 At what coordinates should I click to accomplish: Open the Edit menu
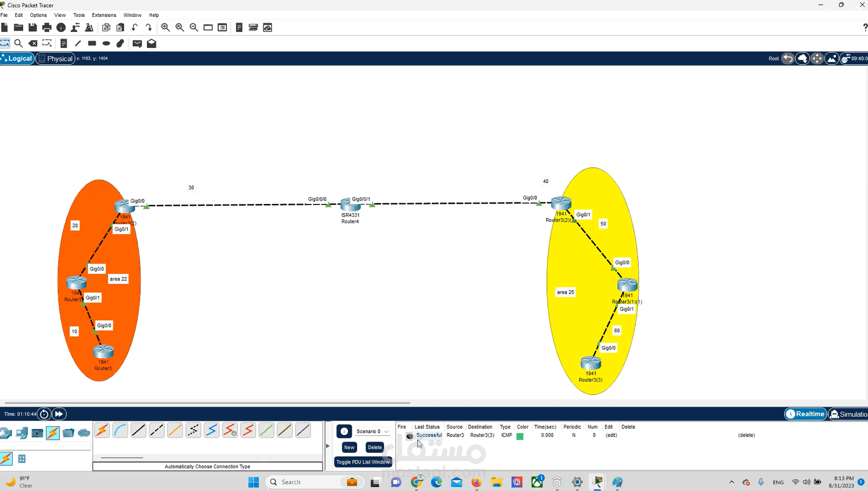19,15
